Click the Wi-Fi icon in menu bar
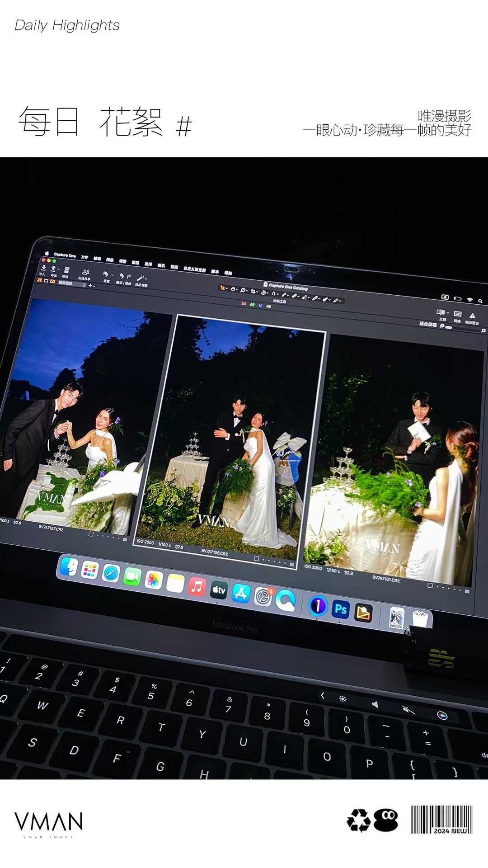The width and height of the screenshot is (488, 868). click(x=470, y=299)
